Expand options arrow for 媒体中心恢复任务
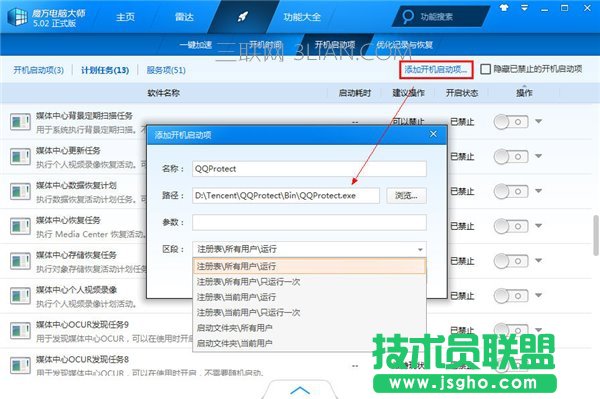The width and height of the screenshot is (600, 399). [538, 226]
